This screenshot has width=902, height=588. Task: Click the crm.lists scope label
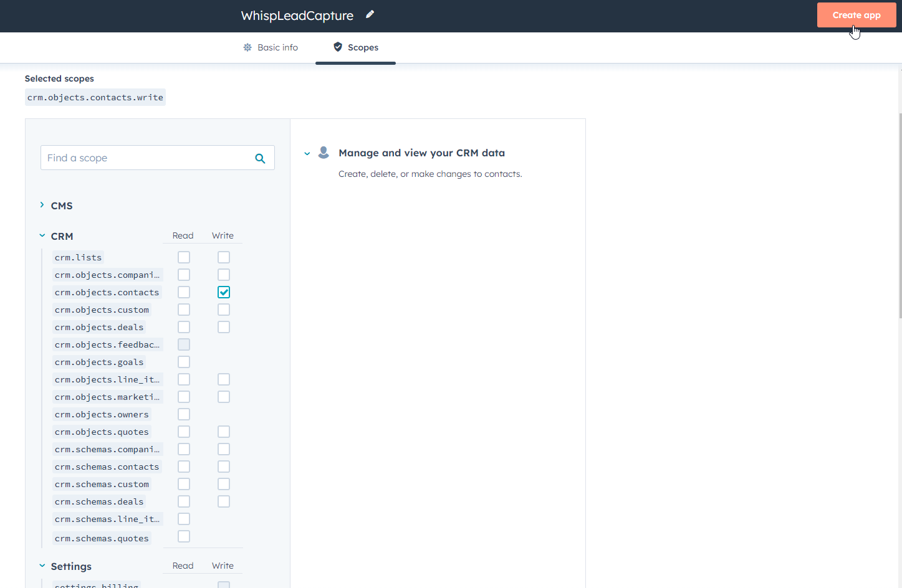78,257
